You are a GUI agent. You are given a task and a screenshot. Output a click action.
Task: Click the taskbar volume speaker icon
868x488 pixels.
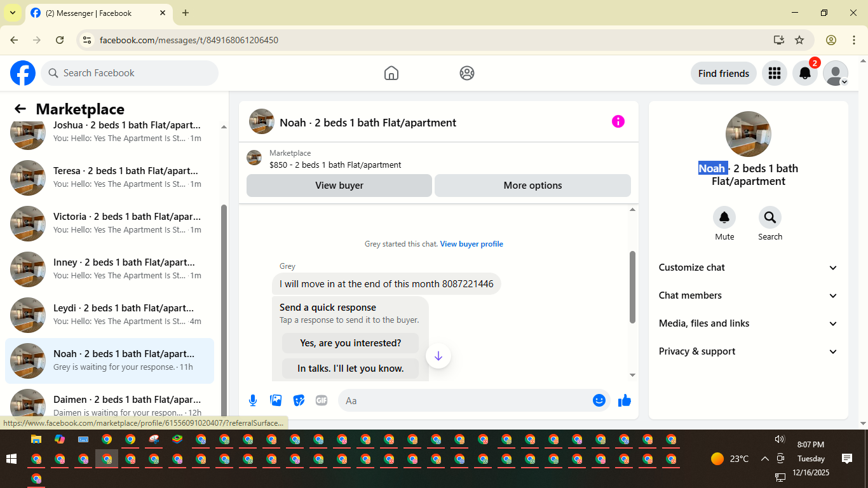pos(780,439)
